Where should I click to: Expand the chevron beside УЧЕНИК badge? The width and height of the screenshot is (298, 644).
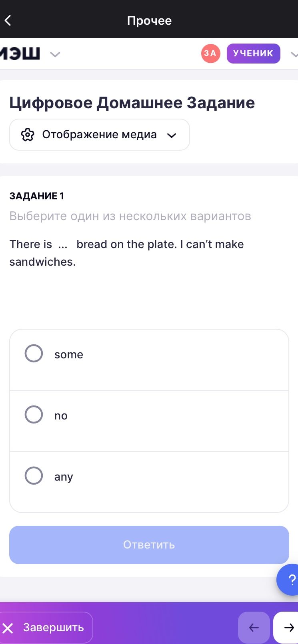pos(294,54)
